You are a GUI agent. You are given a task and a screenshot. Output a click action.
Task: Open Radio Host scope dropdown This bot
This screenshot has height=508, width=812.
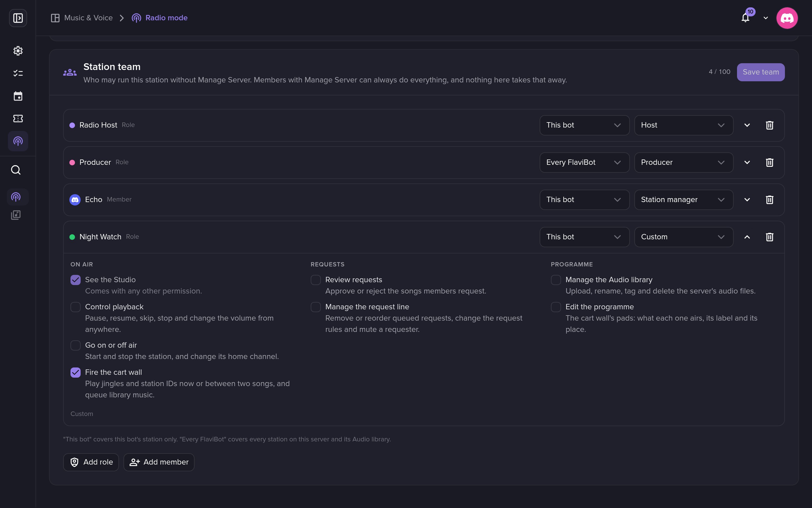584,125
